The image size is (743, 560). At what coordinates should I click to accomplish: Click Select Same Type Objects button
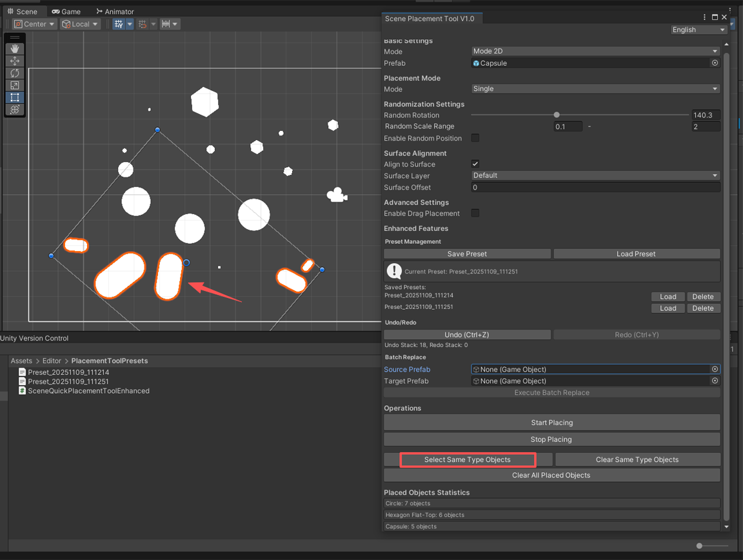468,460
